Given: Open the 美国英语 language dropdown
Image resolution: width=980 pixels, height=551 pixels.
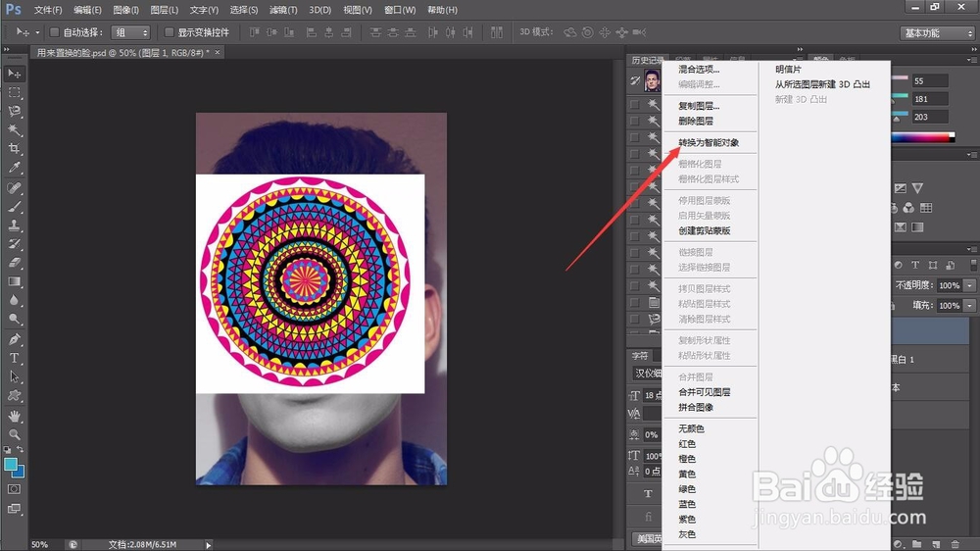Looking at the screenshot, I should pos(646,538).
